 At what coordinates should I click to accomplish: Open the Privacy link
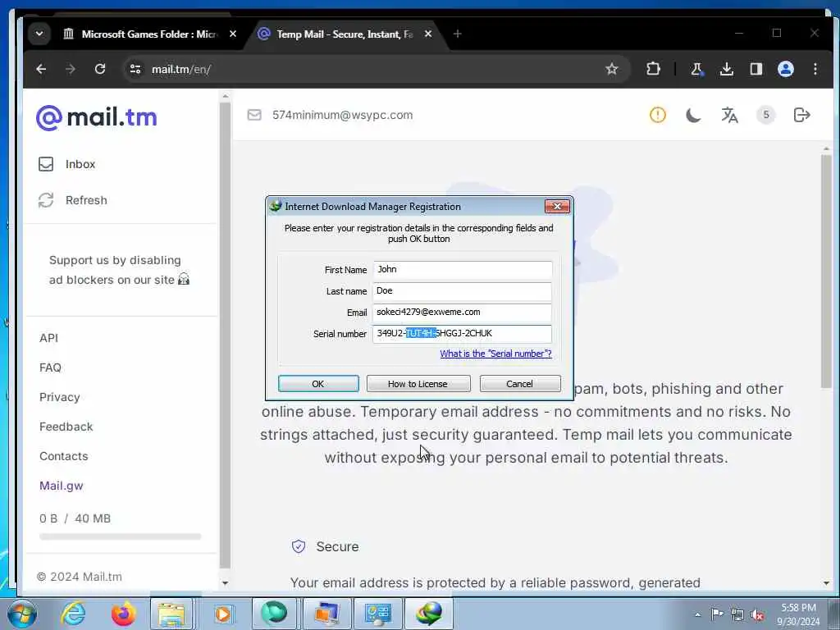tap(59, 397)
